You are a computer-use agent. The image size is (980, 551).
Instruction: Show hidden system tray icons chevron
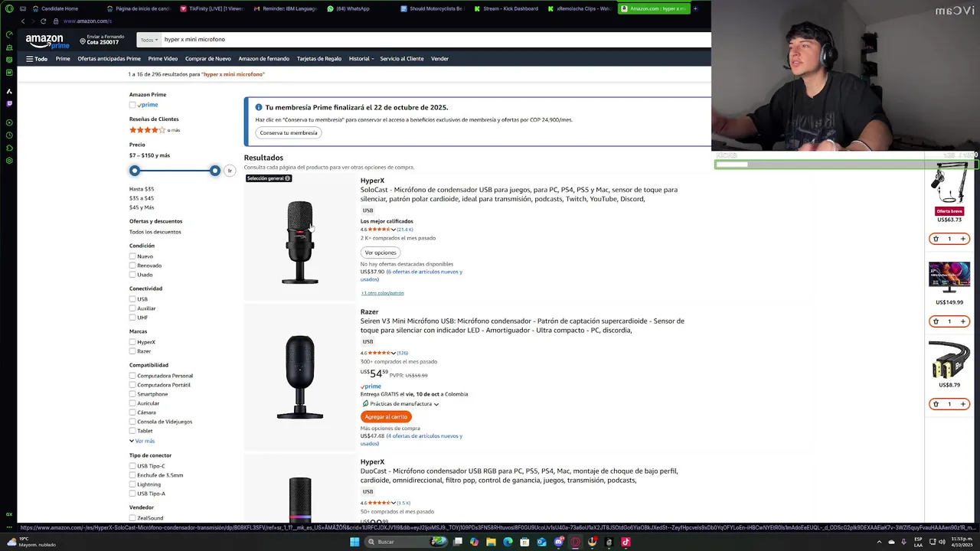880,542
